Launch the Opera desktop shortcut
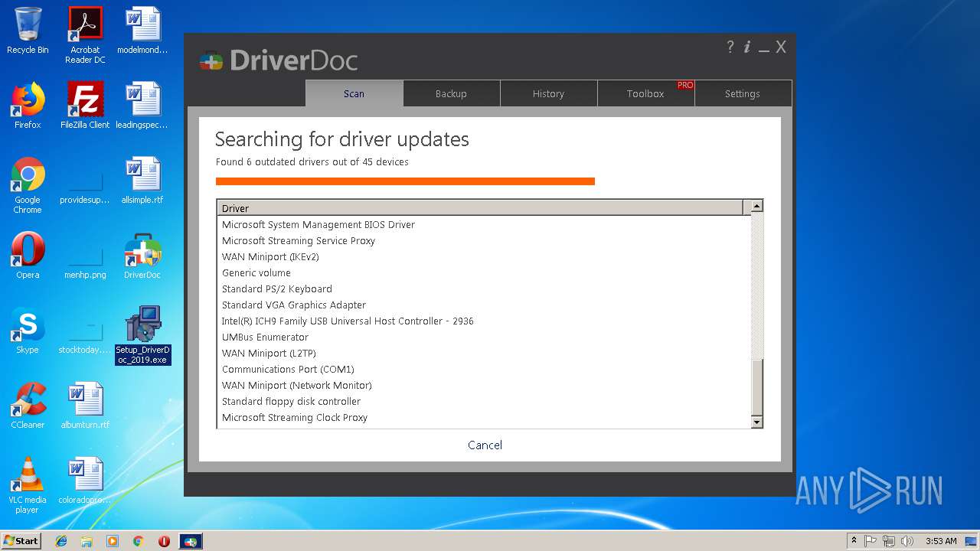 28,256
